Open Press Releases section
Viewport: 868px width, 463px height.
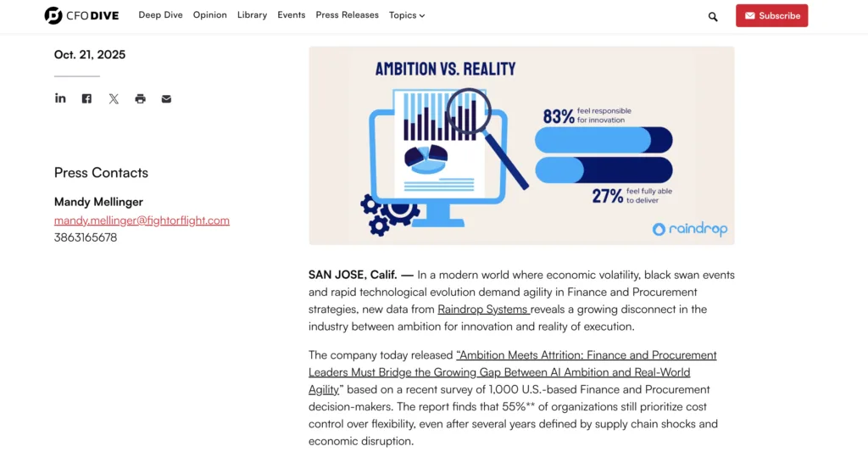pos(347,15)
